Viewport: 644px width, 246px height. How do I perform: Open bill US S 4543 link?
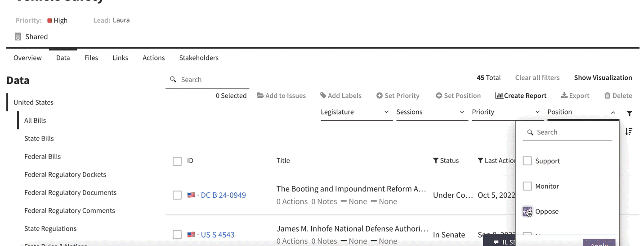(218, 235)
